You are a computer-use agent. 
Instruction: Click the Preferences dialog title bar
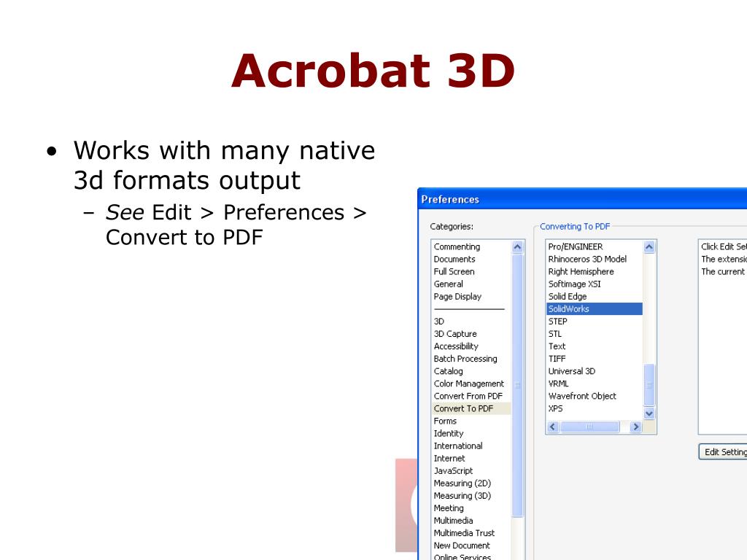click(582, 199)
